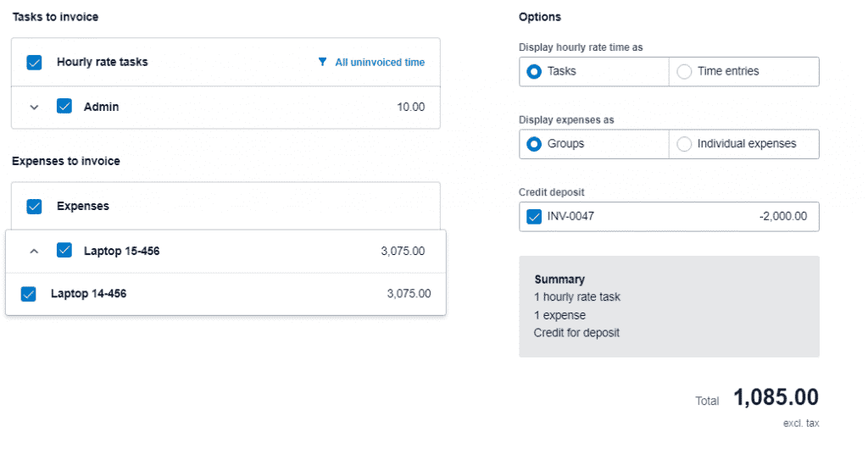This screenshot has width=868, height=465.
Task: Click the Admin task name
Action: [x=102, y=107]
